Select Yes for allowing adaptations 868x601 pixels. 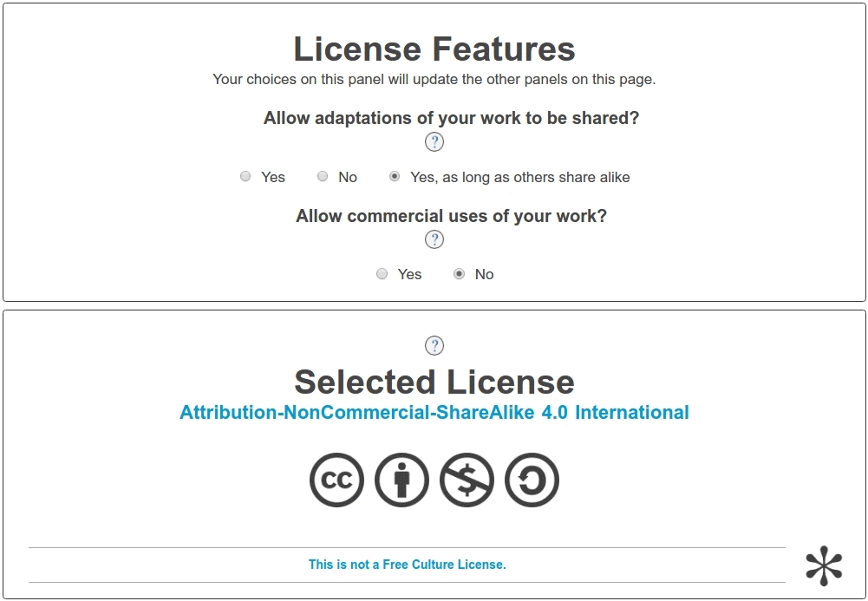click(245, 176)
